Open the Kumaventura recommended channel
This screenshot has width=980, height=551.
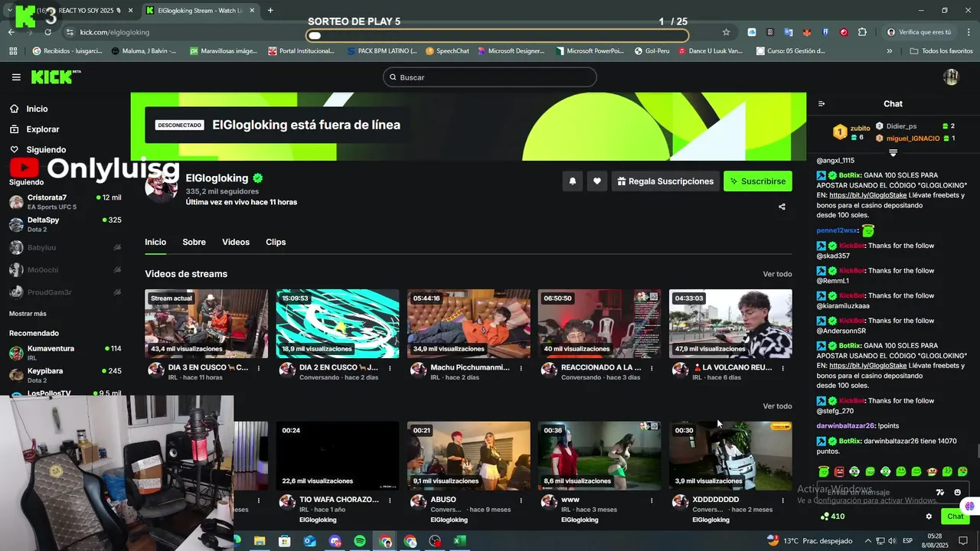pos(65,353)
